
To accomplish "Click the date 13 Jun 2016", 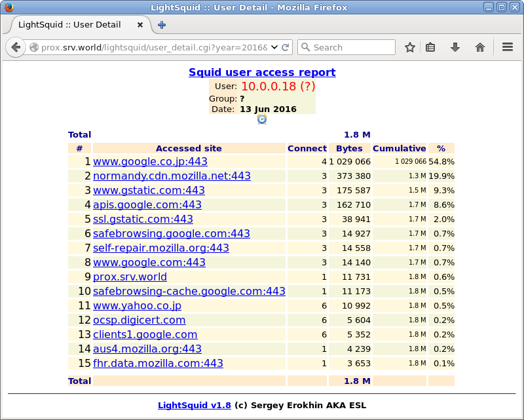I will [x=268, y=109].
